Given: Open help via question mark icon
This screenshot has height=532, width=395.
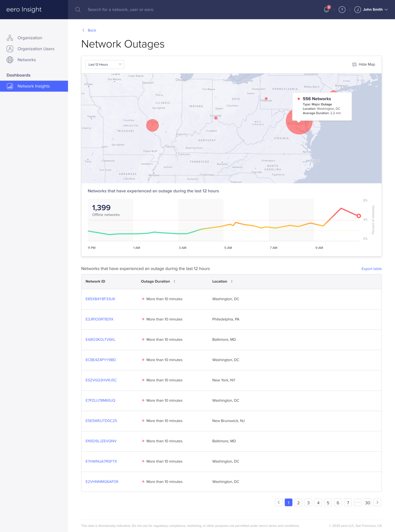Looking at the screenshot, I should (x=342, y=10).
